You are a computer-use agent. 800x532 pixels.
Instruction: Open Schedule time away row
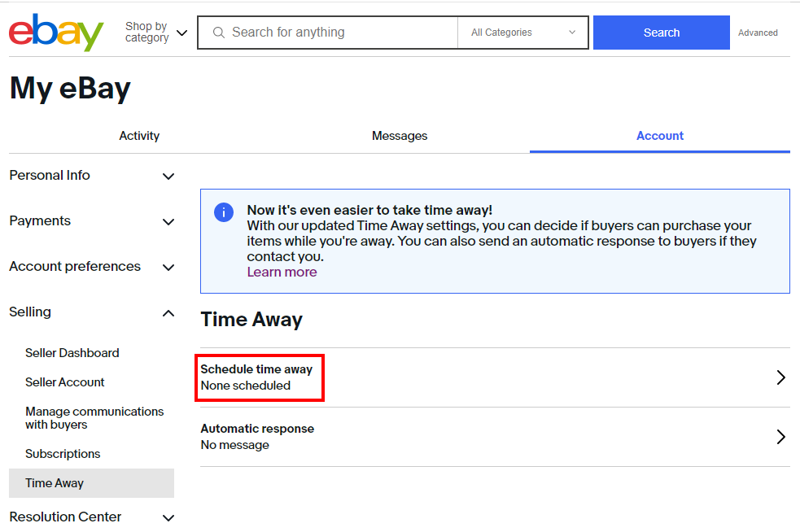[495, 377]
